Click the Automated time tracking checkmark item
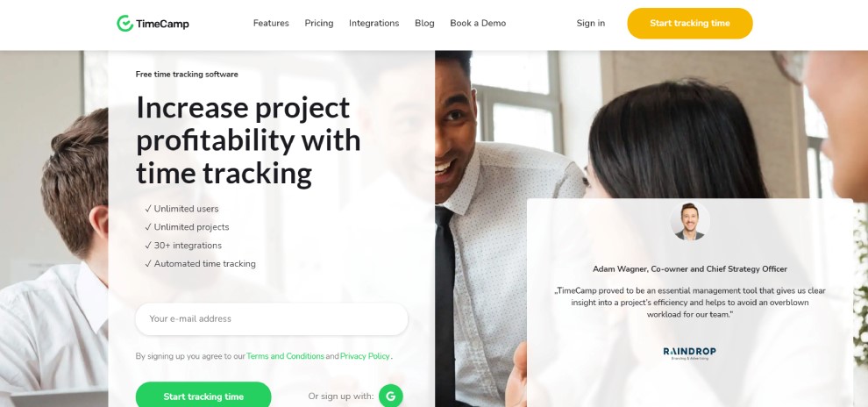Image resolution: width=868 pixels, height=407 pixels. pyautogui.click(x=201, y=263)
